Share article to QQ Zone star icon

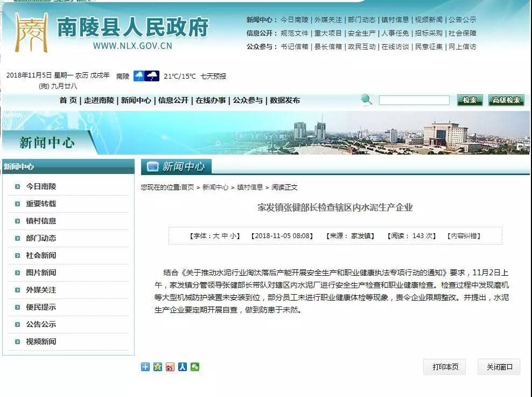click(157, 367)
